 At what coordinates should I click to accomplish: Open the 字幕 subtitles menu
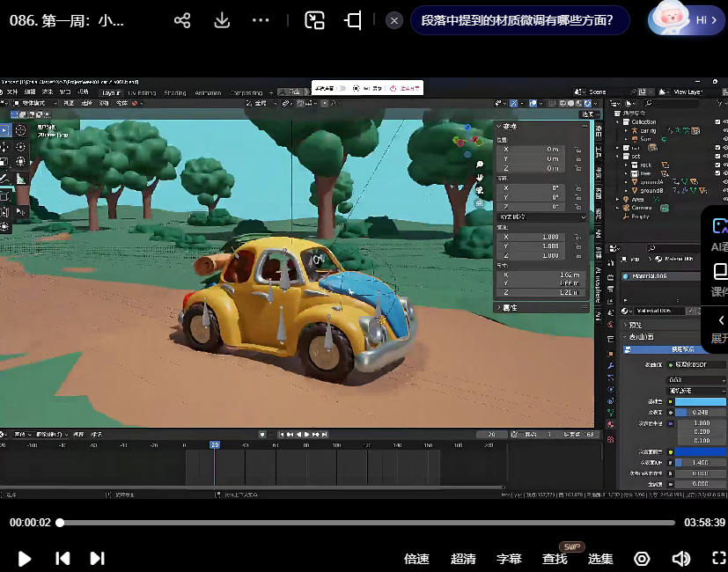(509, 559)
